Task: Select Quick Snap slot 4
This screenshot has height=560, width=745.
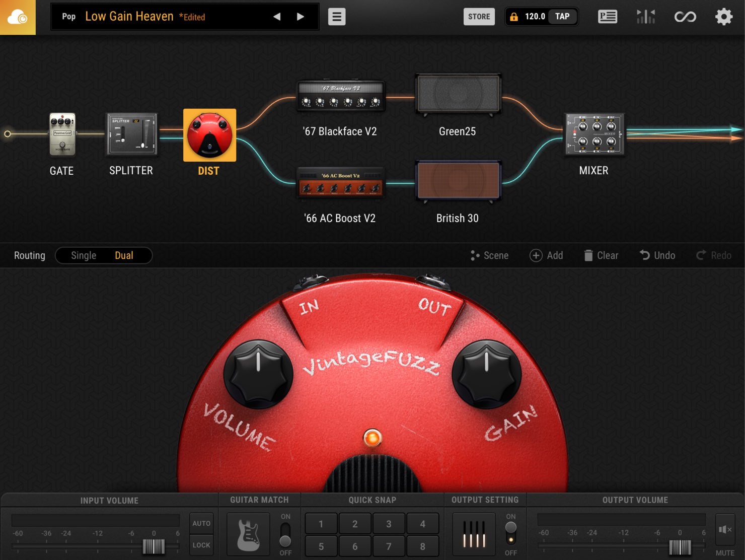Action: (x=422, y=524)
